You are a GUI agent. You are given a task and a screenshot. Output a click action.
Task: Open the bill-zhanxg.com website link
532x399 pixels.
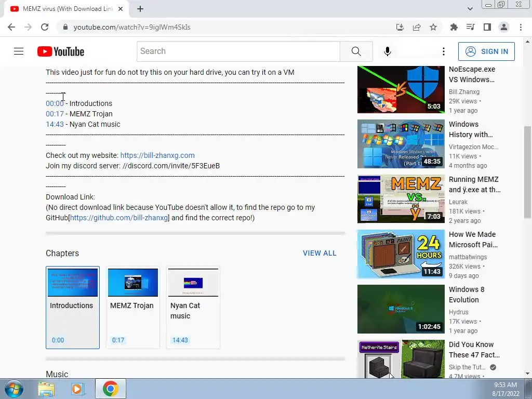pyautogui.click(x=157, y=155)
